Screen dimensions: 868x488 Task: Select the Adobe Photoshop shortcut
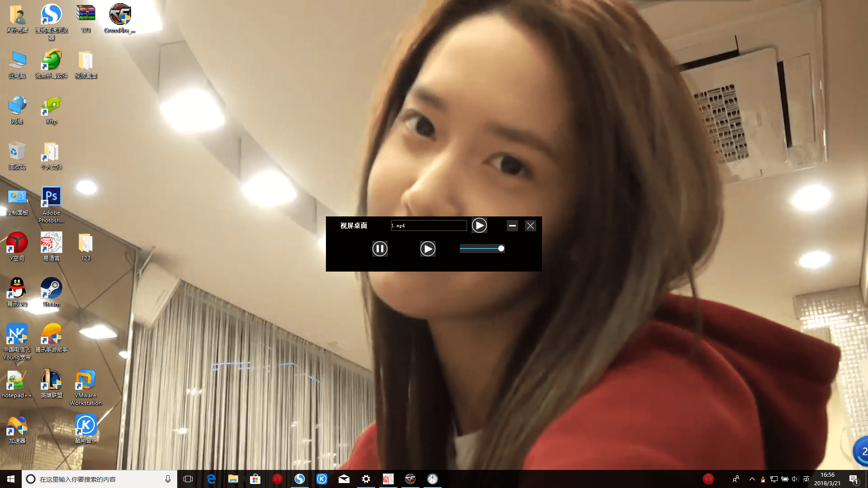pyautogui.click(x=52, y=205)
